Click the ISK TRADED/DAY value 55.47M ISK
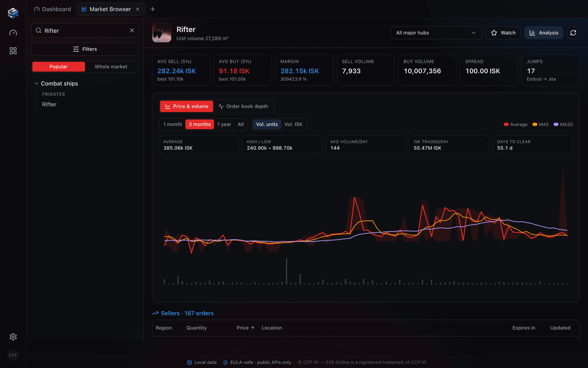Viewport: 588px width, 368px height. point(427,148)
